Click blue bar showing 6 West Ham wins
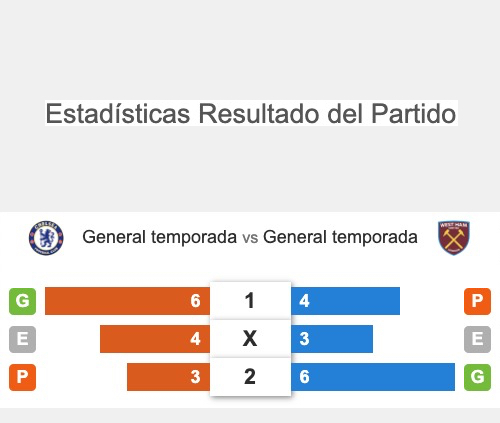The width and height of the screenshot is (500, 423). 373,377
